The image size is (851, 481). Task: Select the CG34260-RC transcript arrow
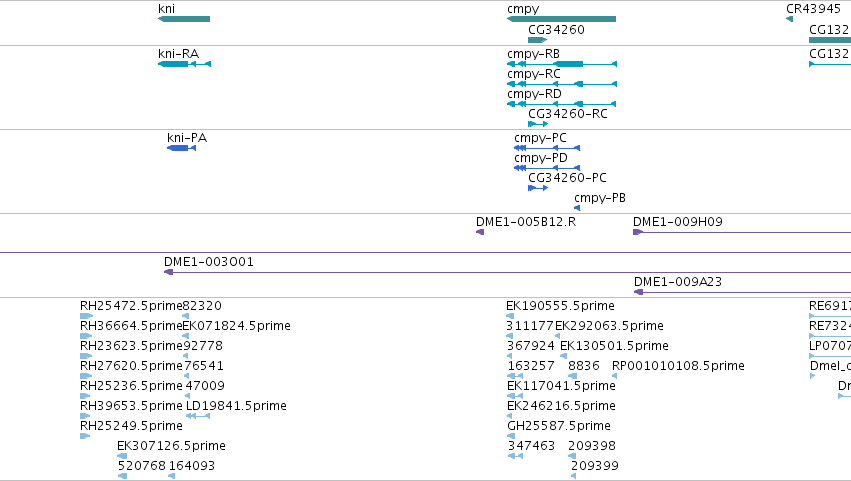point(538,124)
